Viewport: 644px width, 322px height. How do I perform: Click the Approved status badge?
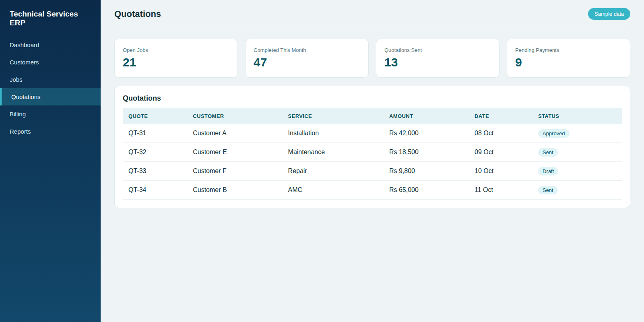[x=553, y=134]
